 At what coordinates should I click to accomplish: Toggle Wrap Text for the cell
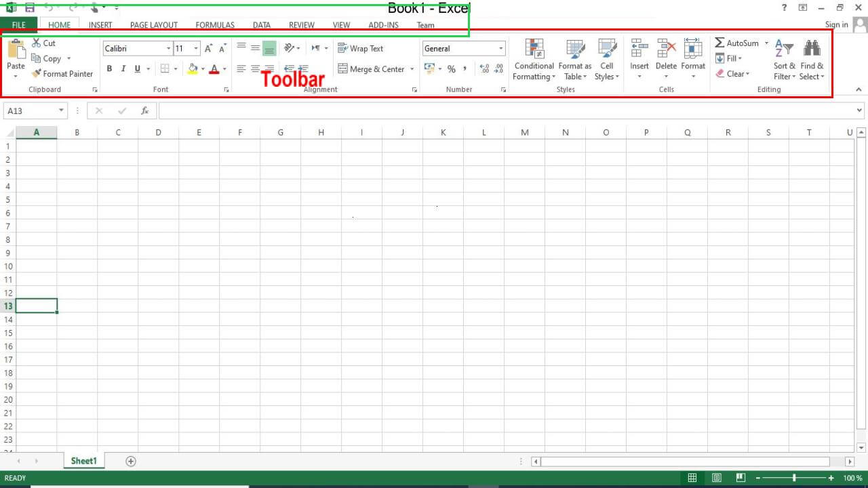point(361,48)
